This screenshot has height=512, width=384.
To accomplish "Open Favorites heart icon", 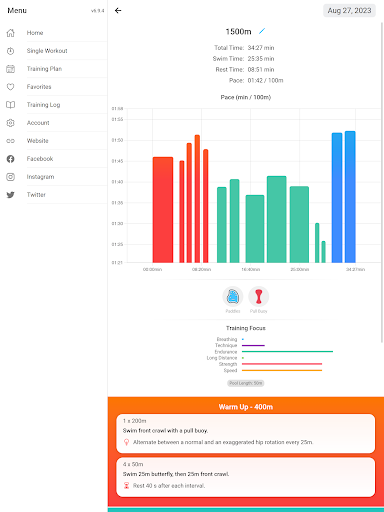I will pos(10,87).
